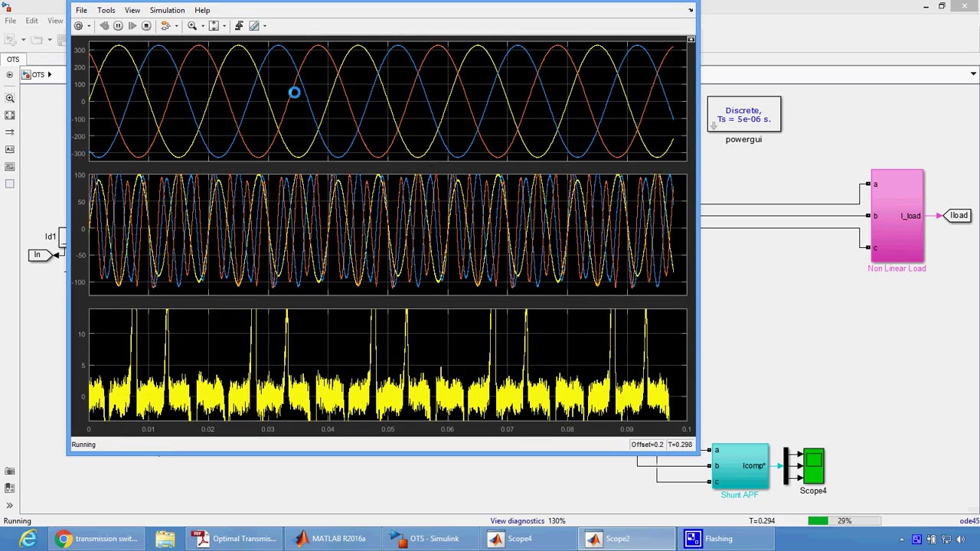
Task: Click fit to view icon in palette
Action: click(x=10, y=115)
